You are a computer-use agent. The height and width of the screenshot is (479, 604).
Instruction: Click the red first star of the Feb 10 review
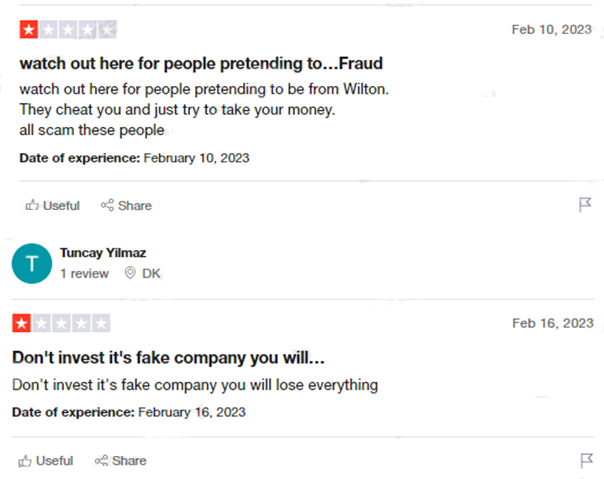tap(29, 30)
